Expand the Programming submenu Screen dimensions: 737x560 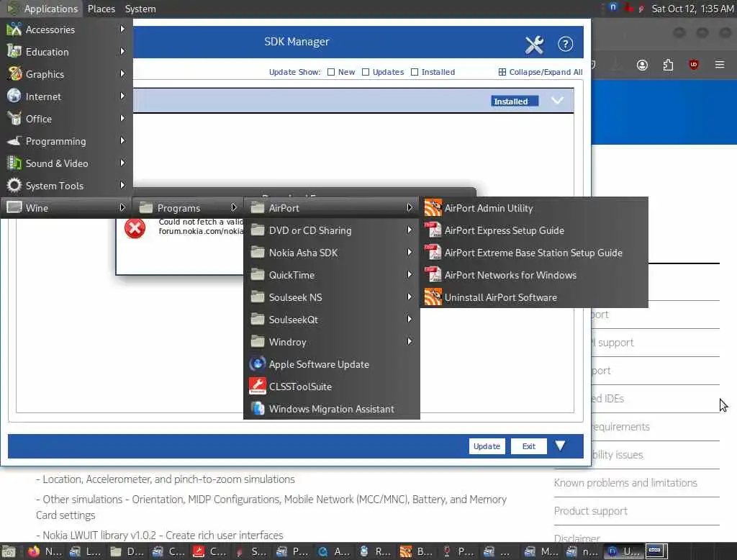click(x=66, y=141)
